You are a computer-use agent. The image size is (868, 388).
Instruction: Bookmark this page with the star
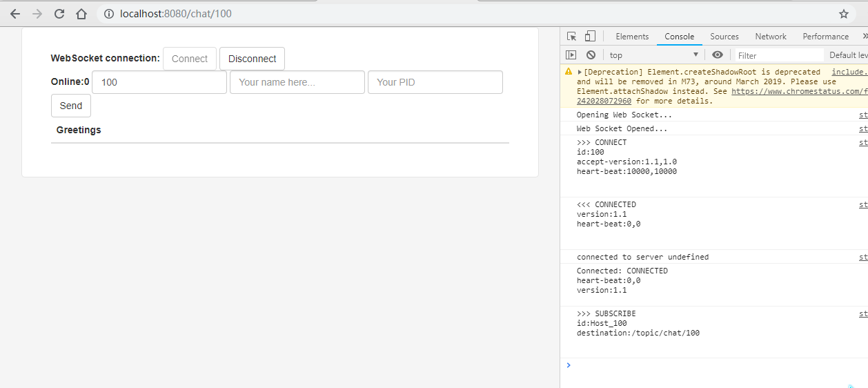coord(843,14)
